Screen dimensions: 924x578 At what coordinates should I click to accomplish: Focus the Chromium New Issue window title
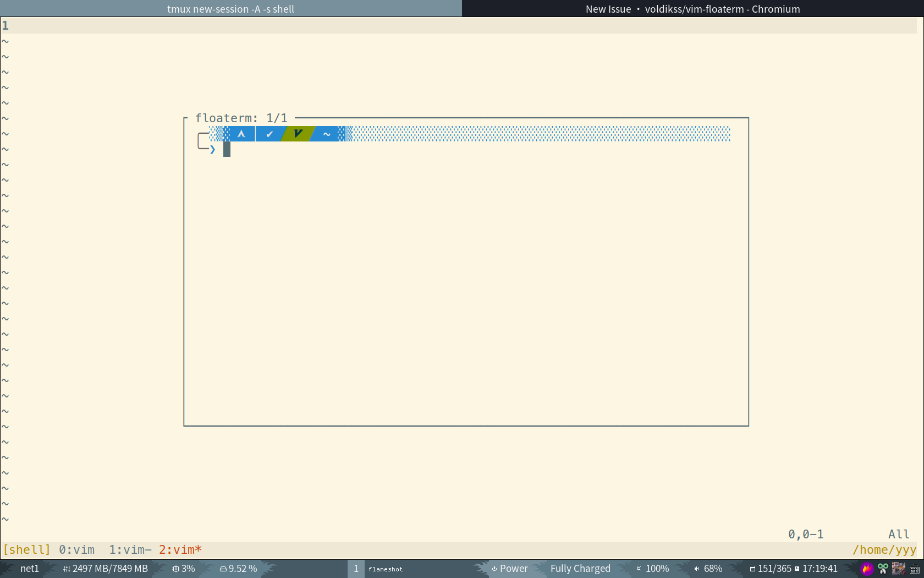coord(693,8)
